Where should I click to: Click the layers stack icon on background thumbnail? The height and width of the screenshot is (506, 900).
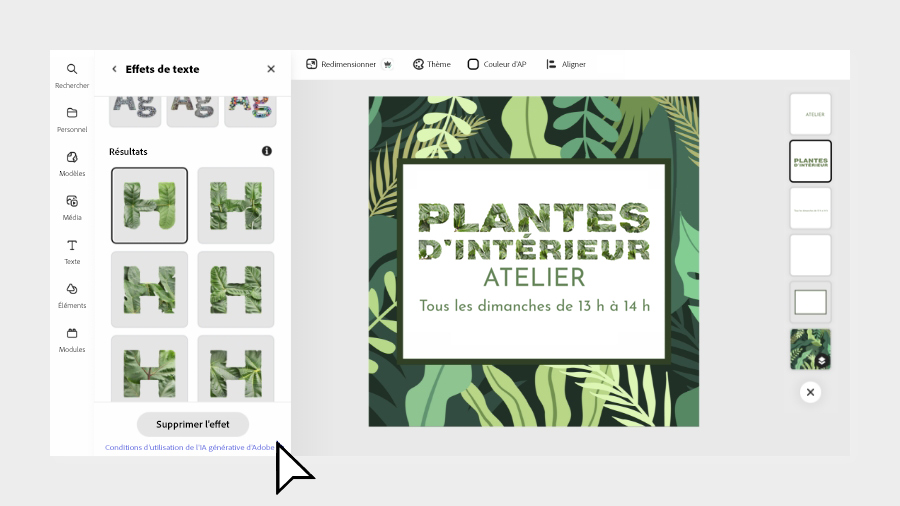pos(822,361)
